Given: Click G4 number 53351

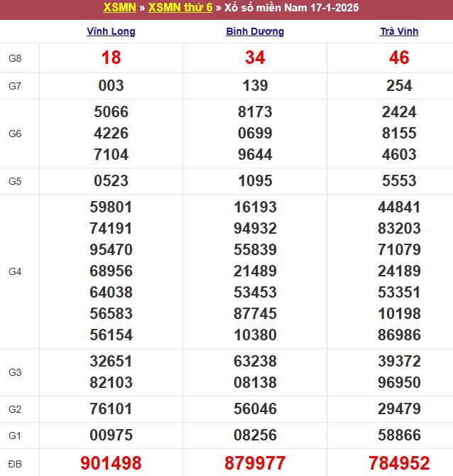Looking at the screenshot, I should (x=399, y=292).
